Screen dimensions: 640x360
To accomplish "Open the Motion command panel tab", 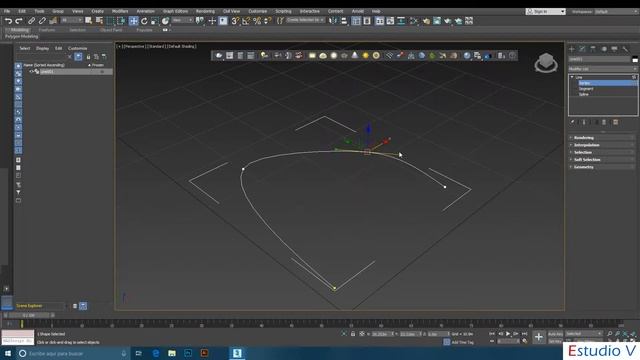I will click(604, 49).
